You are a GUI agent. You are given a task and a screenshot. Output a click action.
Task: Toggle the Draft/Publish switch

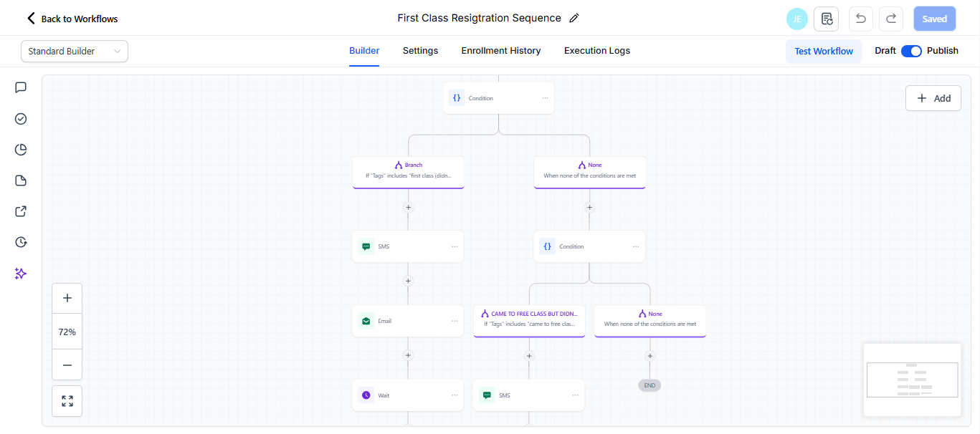[911, 51]
